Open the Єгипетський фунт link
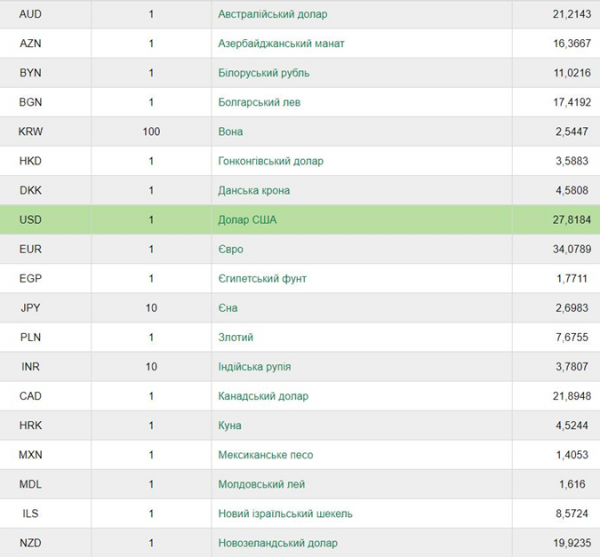 (x=262, y=278)
